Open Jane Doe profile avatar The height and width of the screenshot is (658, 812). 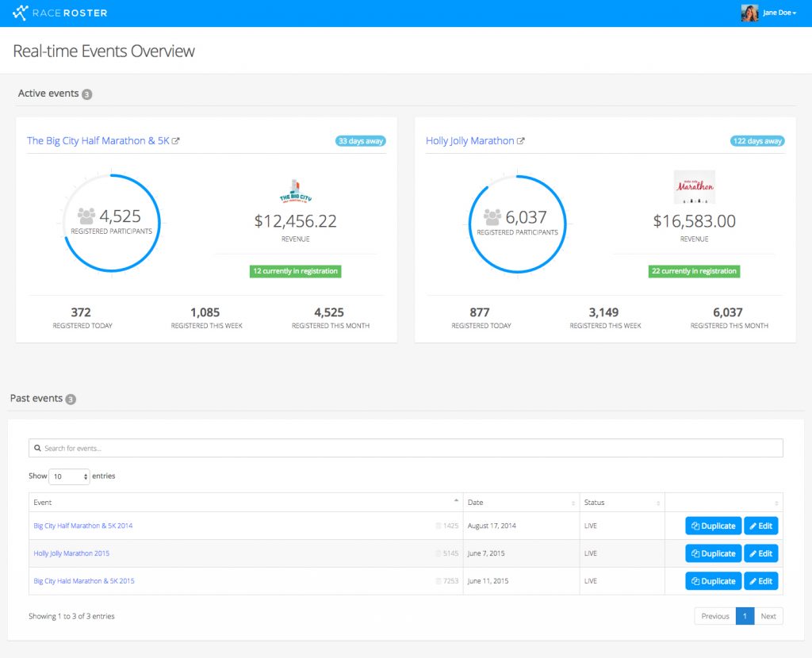pos(749,13)
